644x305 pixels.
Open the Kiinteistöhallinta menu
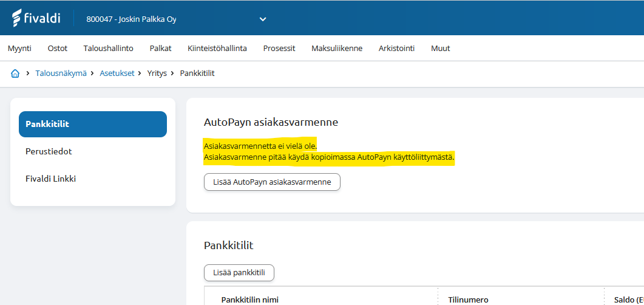coord(217,49)
